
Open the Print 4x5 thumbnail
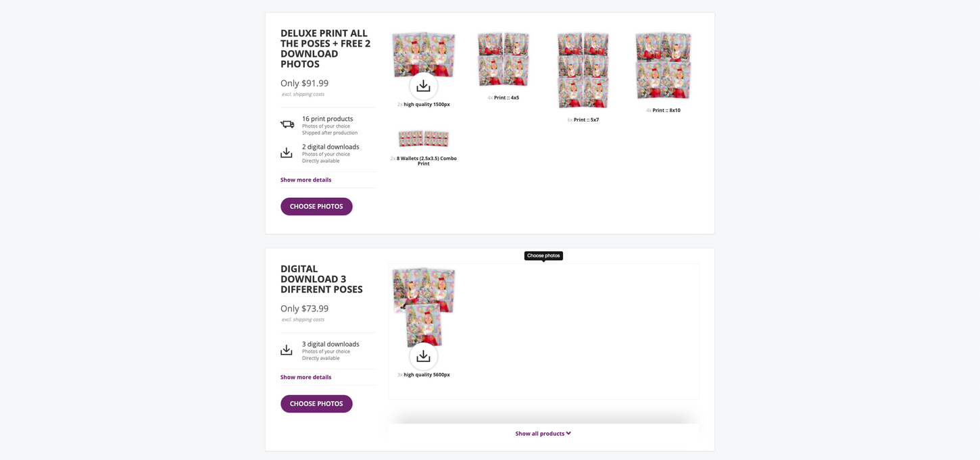pyautogui.click(x=504, y=59)
